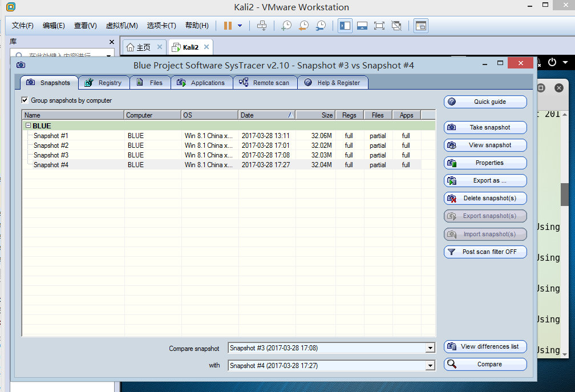Click the send Ctrl+Alt+Del toolbar icon
575x392 pixels.
262,26
